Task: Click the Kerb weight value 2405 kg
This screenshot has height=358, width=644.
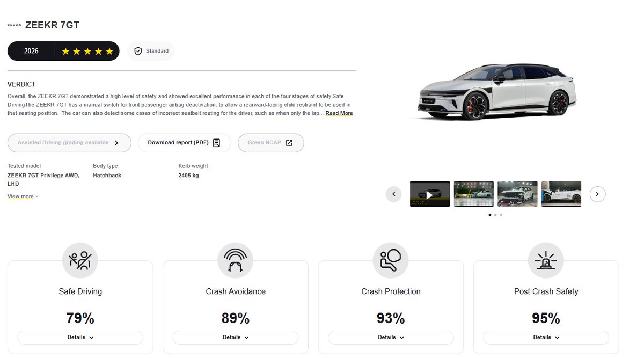Action: (189, 176)
